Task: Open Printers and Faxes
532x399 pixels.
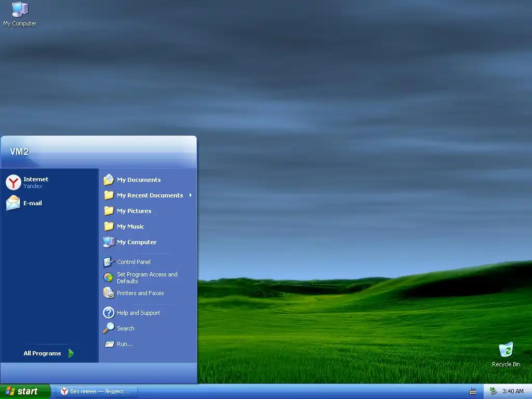Action: pyautogui.click(x=148, y=293)
